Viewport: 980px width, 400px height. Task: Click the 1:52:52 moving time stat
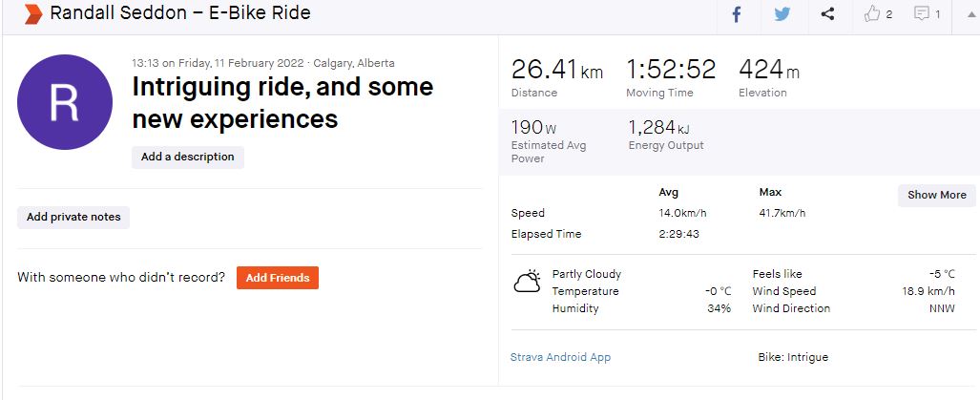click(x=672, y=70)
